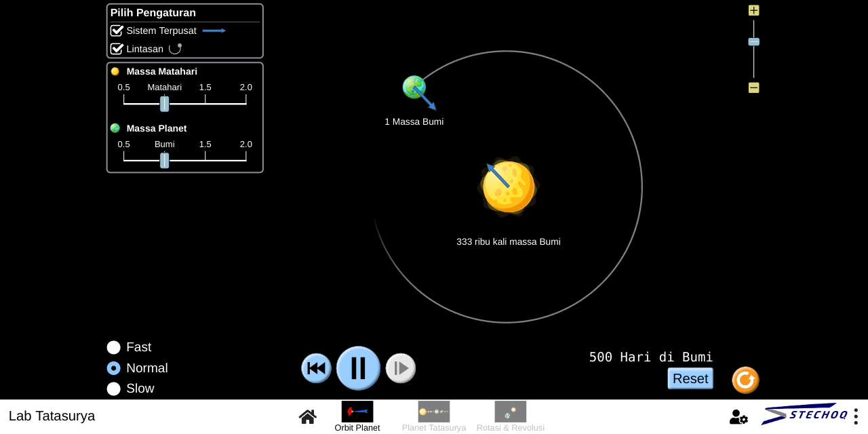Image resolution: width=868 pixels, height=434 pixels.
Task: Open the three-dot menu at bottom right
Action: pos(856,415)
